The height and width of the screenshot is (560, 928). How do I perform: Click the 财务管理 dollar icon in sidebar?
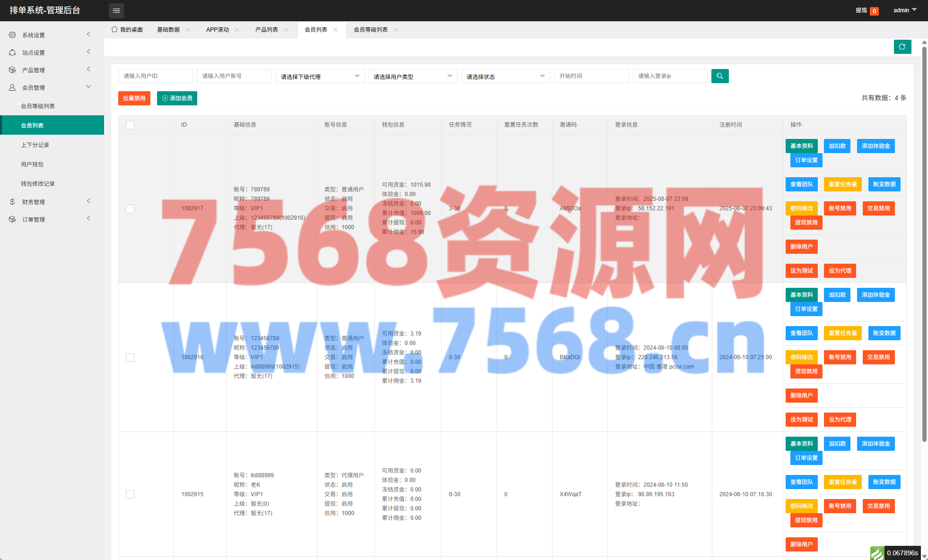tap(12, 202)
